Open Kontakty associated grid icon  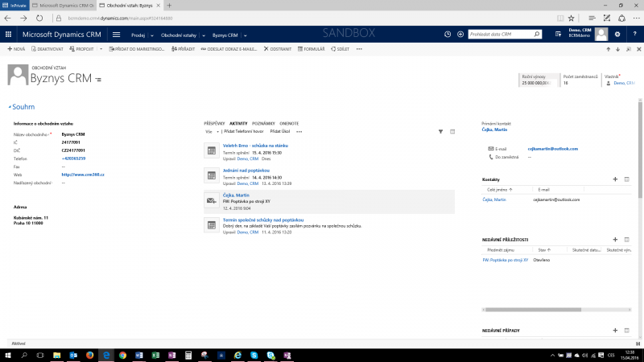point(627,179)
